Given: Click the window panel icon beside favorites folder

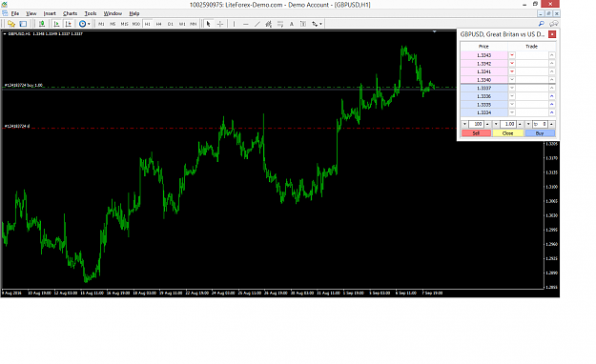Looking at the screenshot, I should click(x=23, y=24).
